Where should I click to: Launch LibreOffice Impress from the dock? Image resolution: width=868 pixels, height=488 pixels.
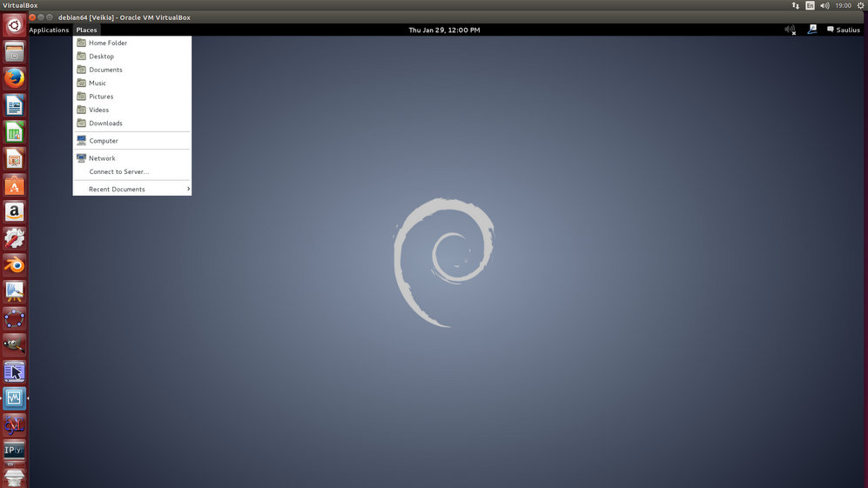(14, 158)
